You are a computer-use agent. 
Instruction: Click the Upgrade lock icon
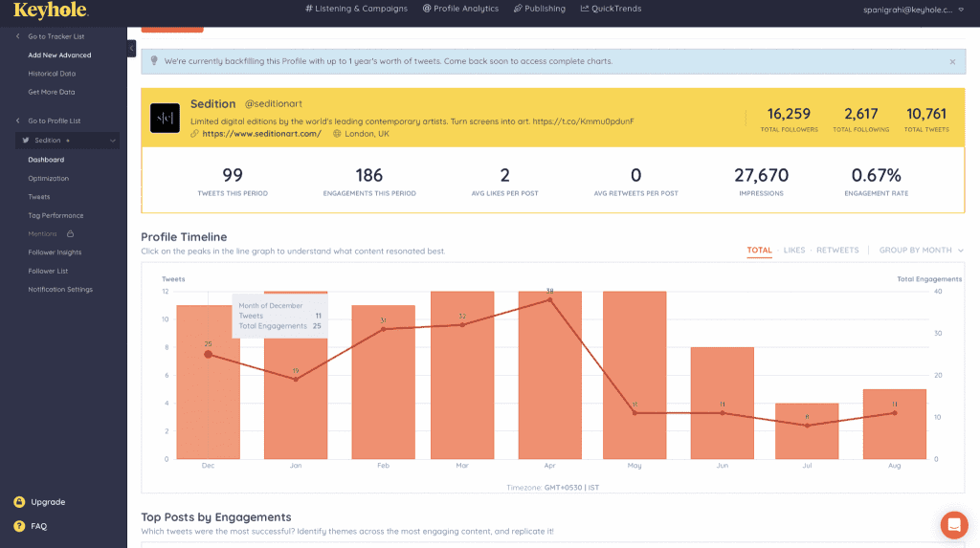click(x=19, y=502)
